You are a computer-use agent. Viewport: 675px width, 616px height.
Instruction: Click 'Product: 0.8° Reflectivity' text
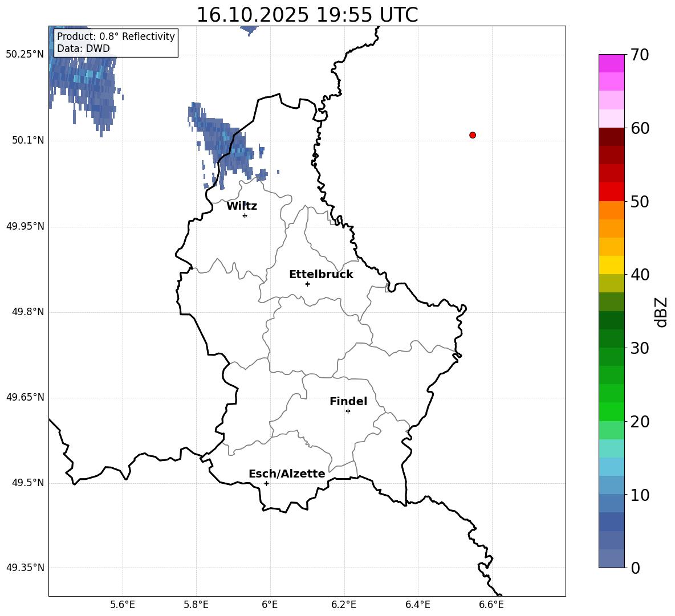[116, 36]
